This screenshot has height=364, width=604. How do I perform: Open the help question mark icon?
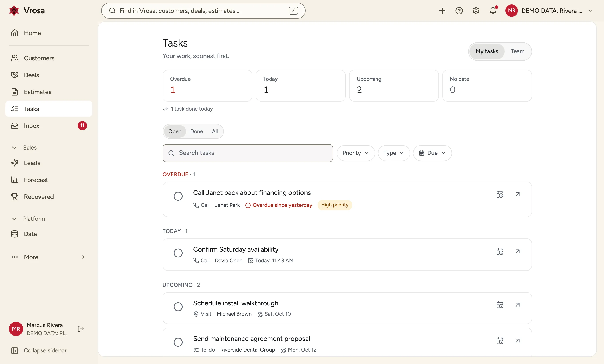pyautogui.click(x=459, y=11)
